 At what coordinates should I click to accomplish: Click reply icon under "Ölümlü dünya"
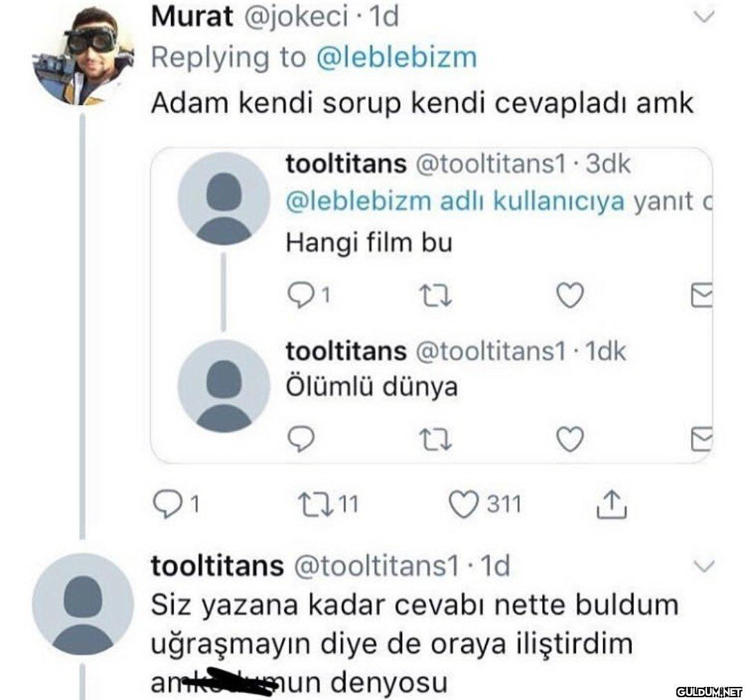tap(300, 436)
